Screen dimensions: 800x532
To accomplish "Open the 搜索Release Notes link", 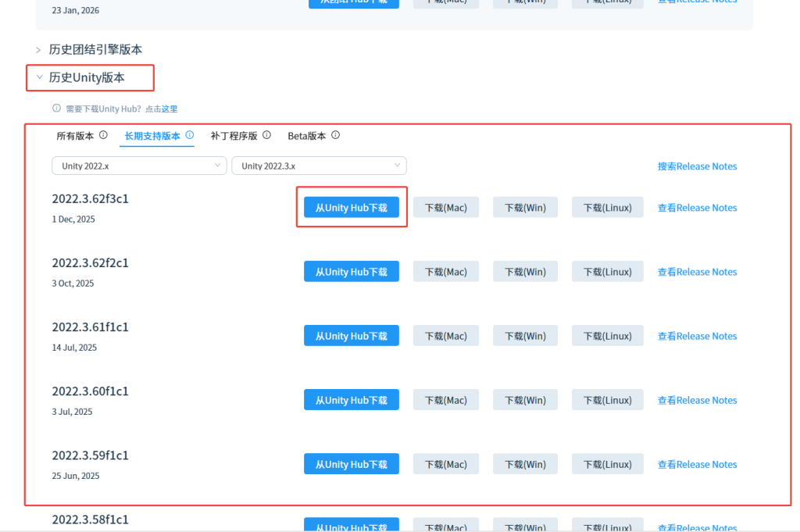I will (697, 166).
